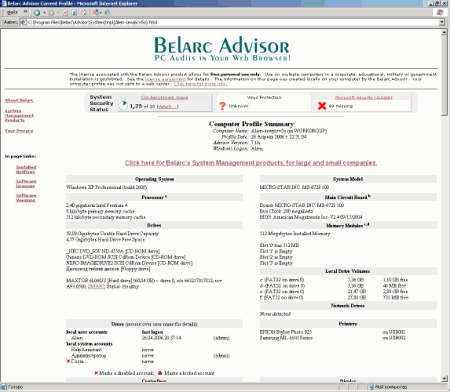Screen dimensions: 450x392
Task: Click the My Computer zone icon in status bar
Action: pos(371,387)
